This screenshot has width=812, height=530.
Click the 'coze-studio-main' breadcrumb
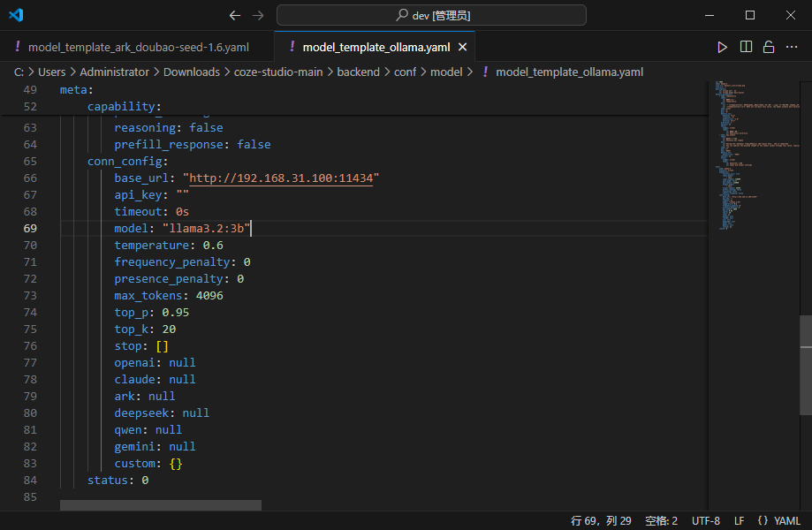tap(278, 72)
